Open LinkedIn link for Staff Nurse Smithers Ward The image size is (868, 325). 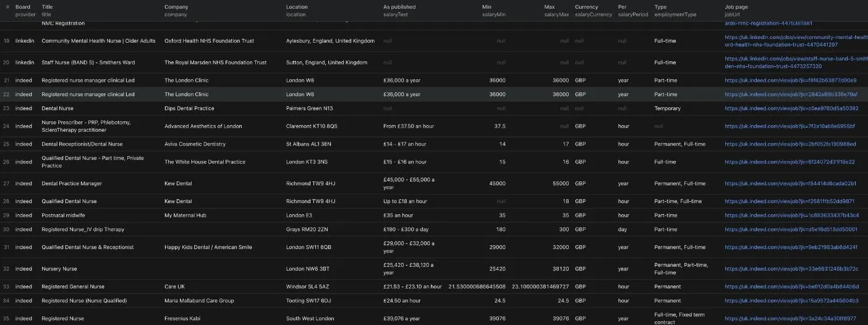point(796,63)
